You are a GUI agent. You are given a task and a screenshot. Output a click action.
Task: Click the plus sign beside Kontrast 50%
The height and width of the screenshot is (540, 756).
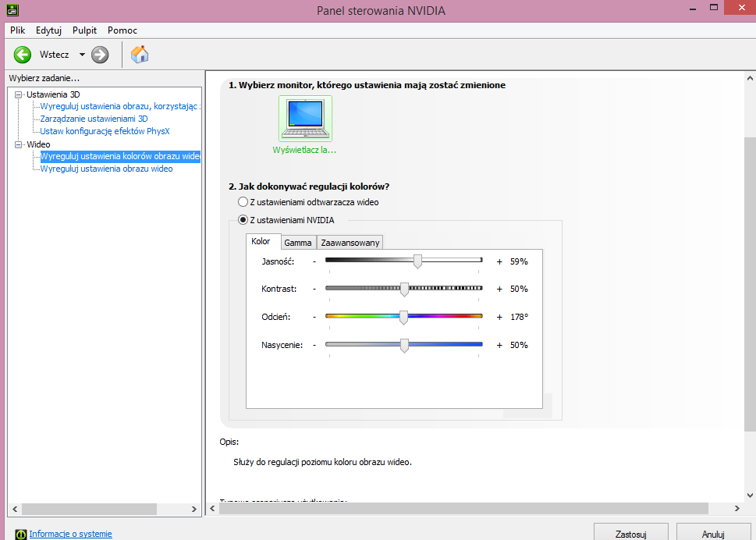pyautogui.click(x=499, y=290)
